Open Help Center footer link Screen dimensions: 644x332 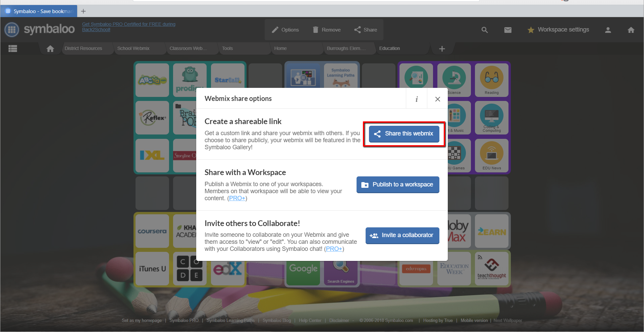(310, 321)
